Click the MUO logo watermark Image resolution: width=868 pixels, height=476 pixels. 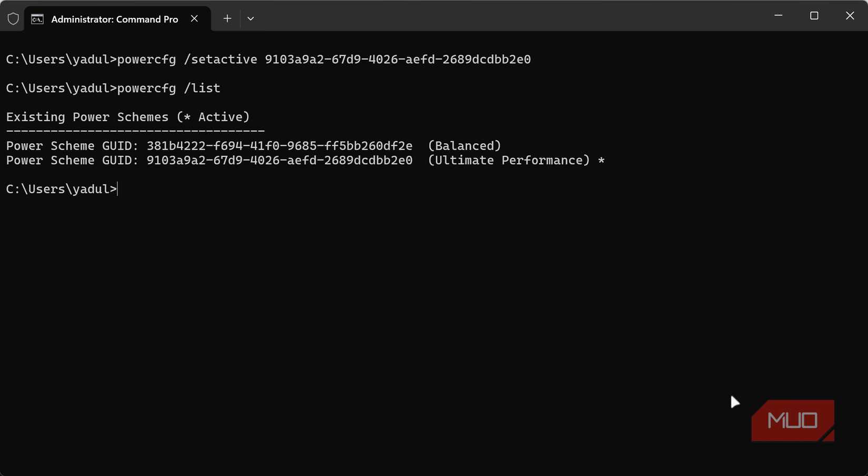coord(792,420)
